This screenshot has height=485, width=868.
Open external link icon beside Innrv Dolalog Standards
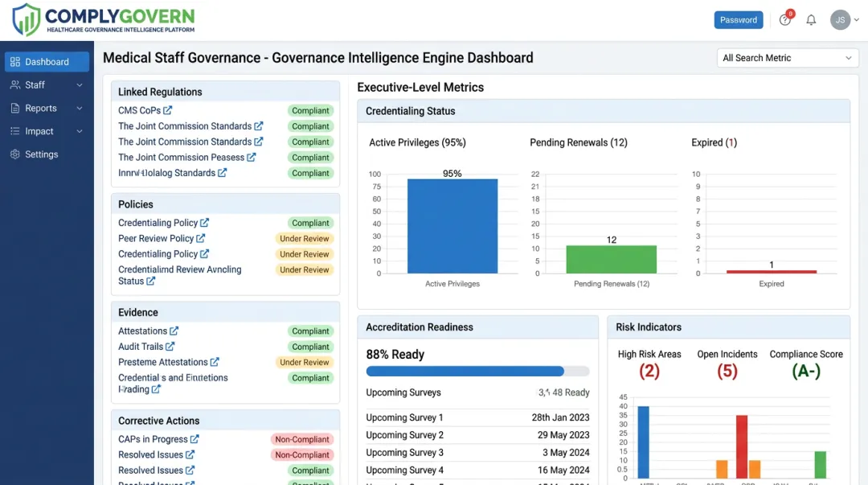click(x=222, y=173)
